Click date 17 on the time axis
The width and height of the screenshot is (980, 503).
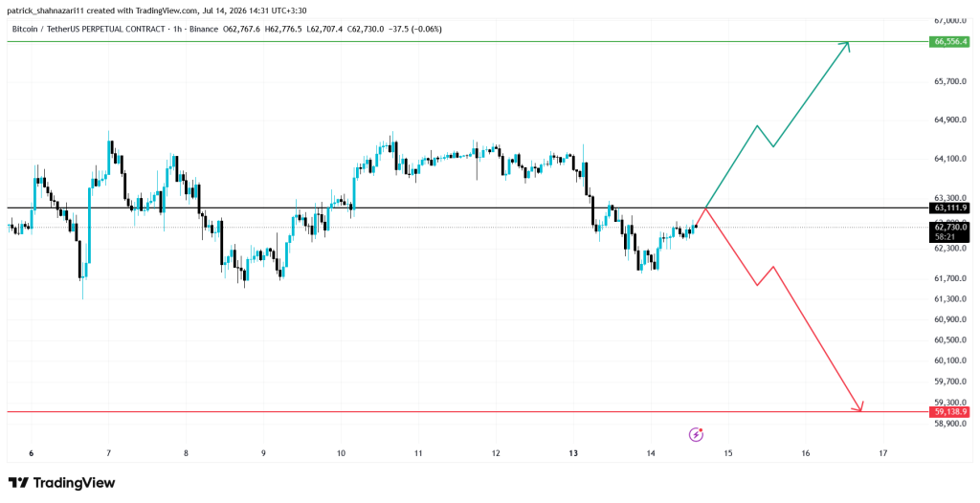[x=883, y=453]
